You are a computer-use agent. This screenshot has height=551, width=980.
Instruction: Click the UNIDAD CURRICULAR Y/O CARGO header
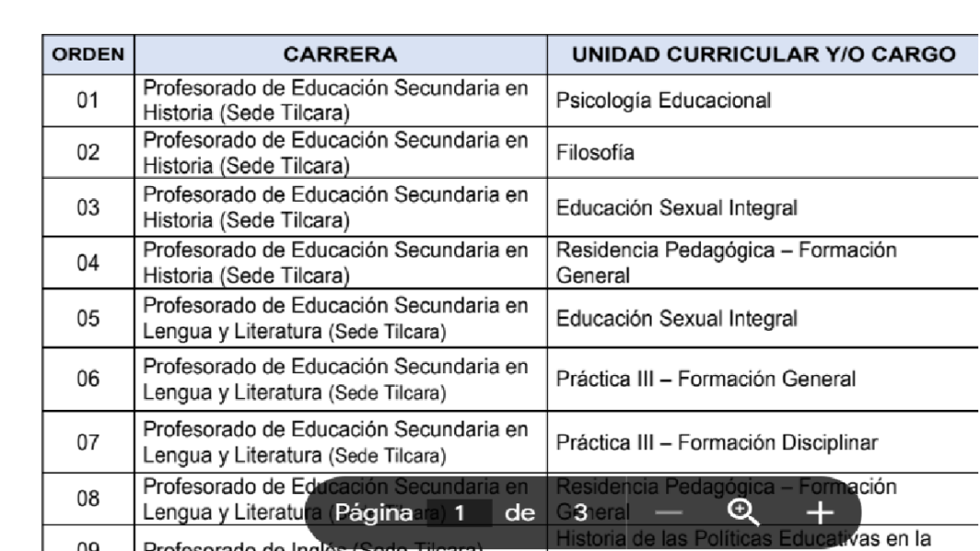(763, 55)
